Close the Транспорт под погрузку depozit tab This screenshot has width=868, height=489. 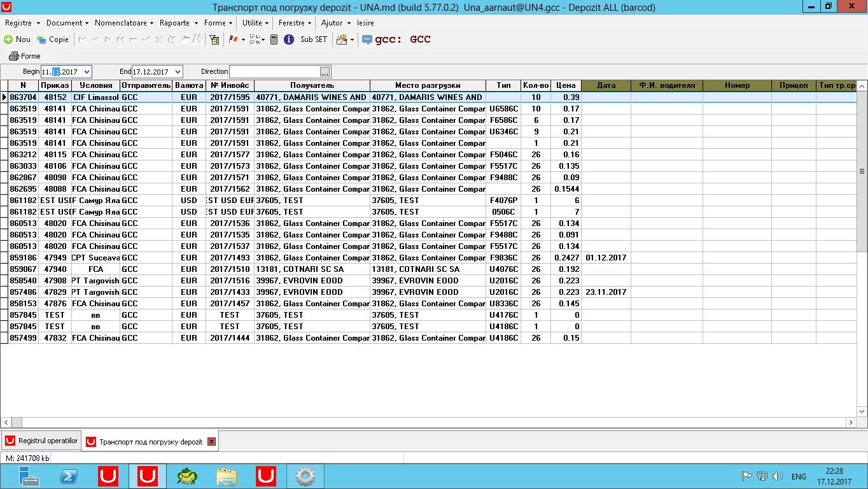pyautogui.click(x=212, y=441)
